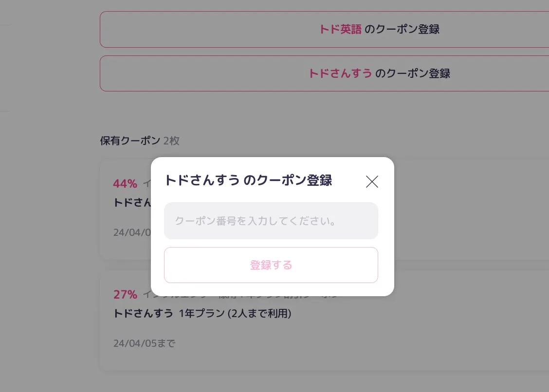This screenshot has width=549, height=392.
Task: Click the 24/04/05まで expiry date
Action: (144, 343)
